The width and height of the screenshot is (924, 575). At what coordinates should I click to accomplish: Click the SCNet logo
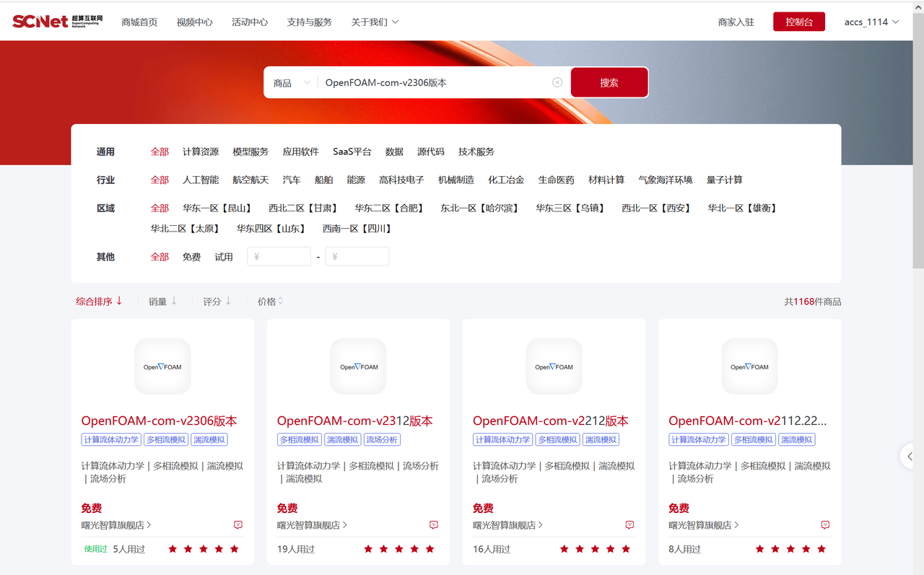[57, 21]
